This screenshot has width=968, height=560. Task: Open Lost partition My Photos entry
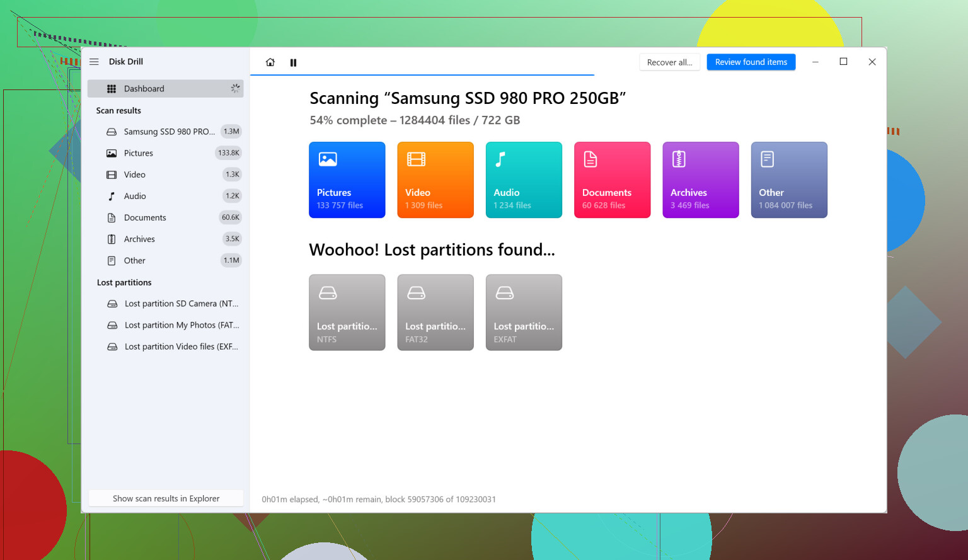[166, 325]
